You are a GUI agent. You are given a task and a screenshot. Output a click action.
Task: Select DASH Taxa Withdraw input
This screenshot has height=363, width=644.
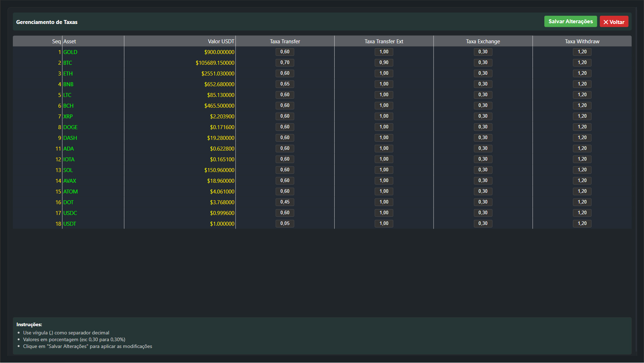[x=582, y=138]
